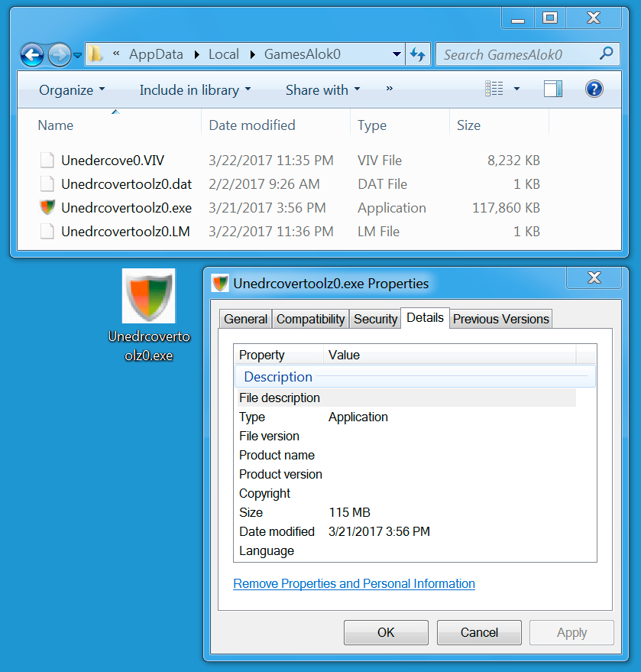Open recent locations dropdown beside navigation arrows
Image resolution: width=641 pixels, height=672 pixels.
click(x=77, y=55)
